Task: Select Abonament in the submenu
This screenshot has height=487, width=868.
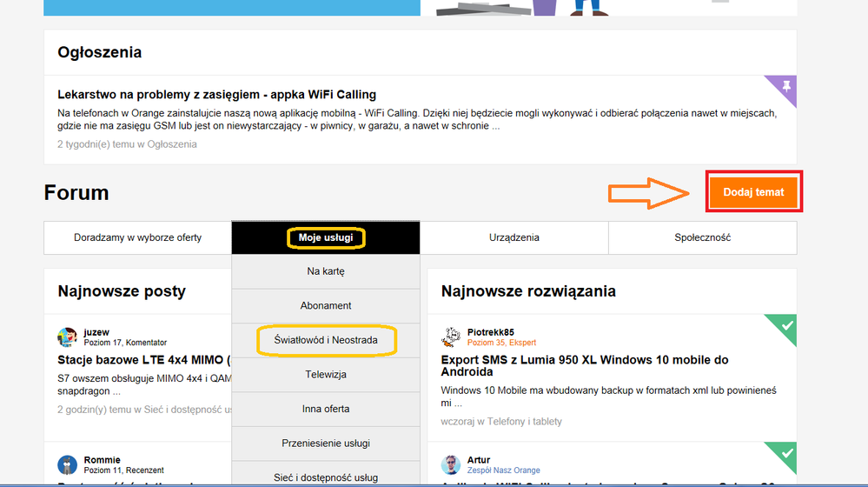Action: [326, 306]
